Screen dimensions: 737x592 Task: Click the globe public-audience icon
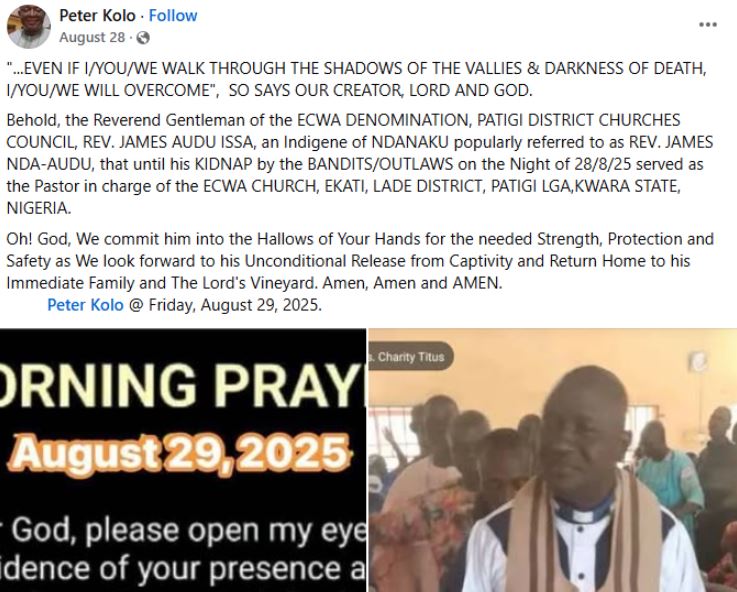coord(143,38)
